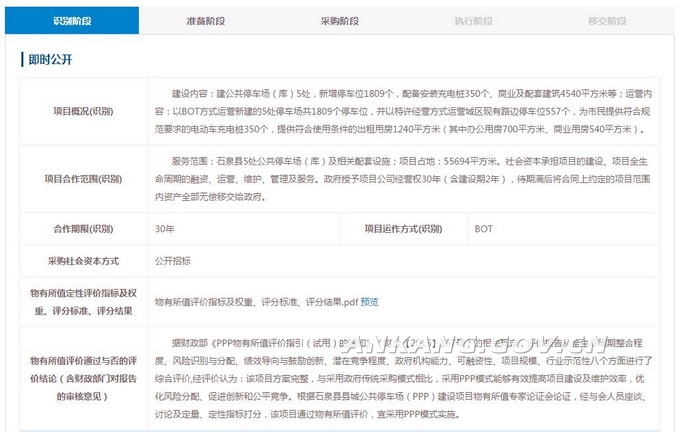Open the 预览 link for the pdf

369,302
